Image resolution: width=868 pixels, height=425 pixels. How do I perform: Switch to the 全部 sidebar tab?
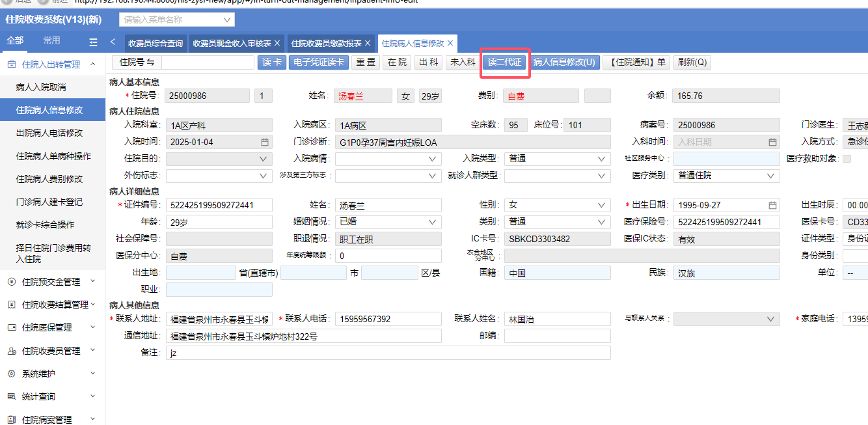[15, 41]
